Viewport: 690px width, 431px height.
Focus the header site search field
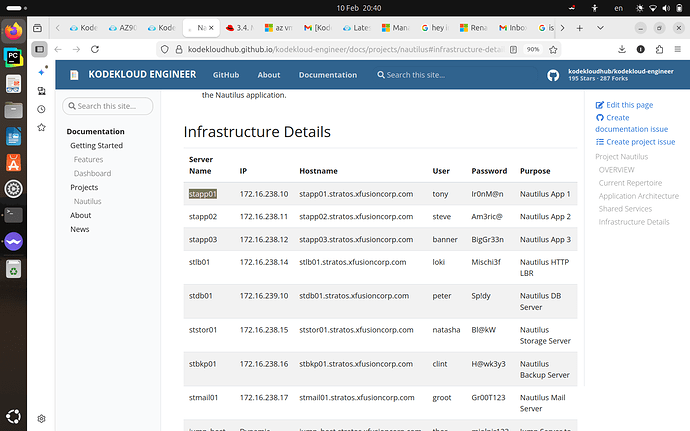(x=455, y=75)
